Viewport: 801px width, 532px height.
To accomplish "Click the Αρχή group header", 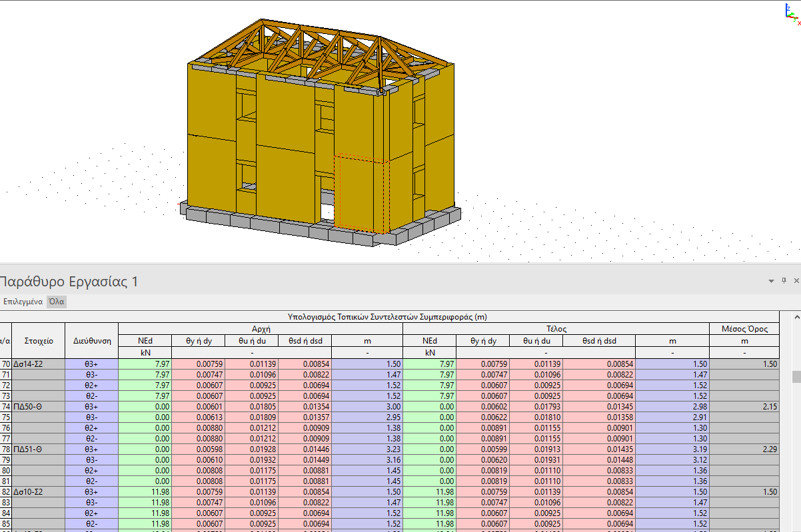I will point(260,329).
